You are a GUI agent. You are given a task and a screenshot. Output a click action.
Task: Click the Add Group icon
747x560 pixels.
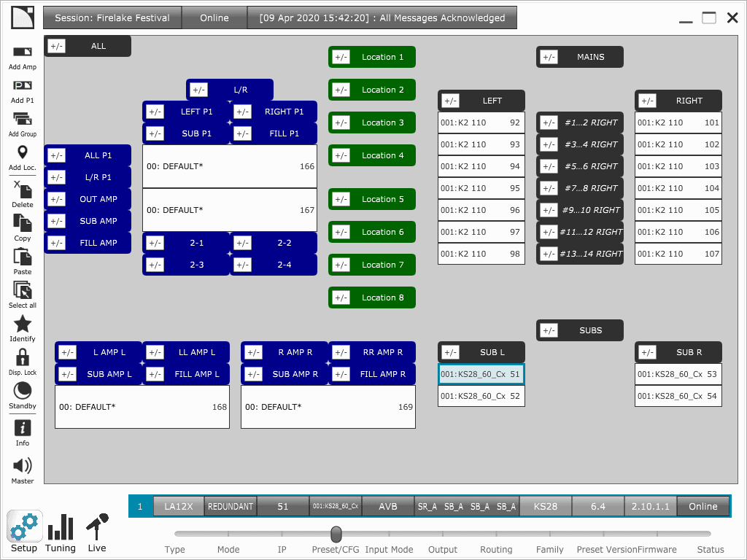pyautogui.click(x=23, y=120)
